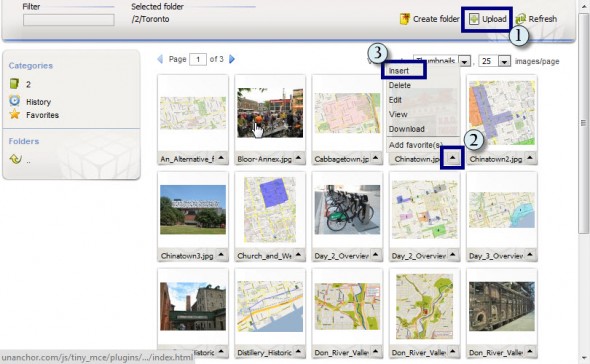The height and width of the screenshot is (364, 590).
Task: Click the Filter text field
Action: pos(69,20)
